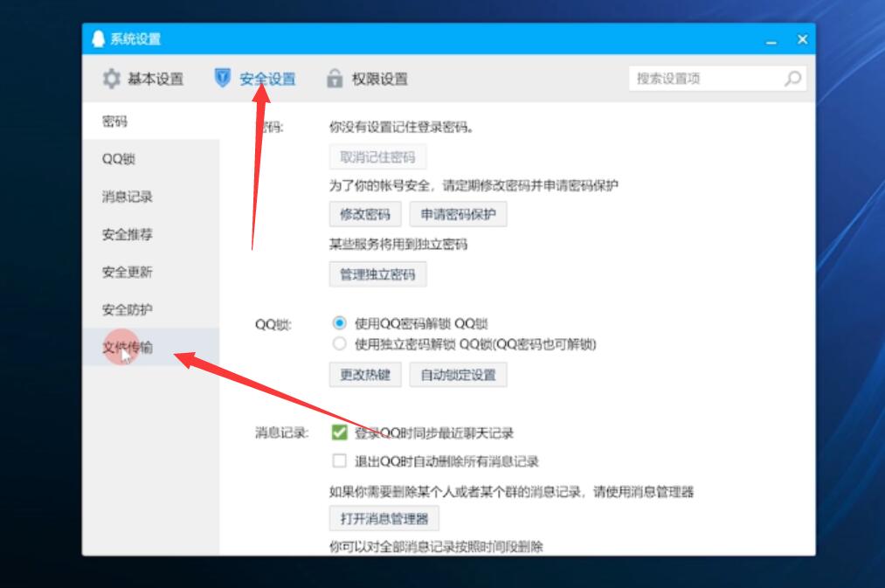Click the 系统设置 window title text
This screenshot has height=588, width=885.
pyautogui.click(x=135, y=39)
